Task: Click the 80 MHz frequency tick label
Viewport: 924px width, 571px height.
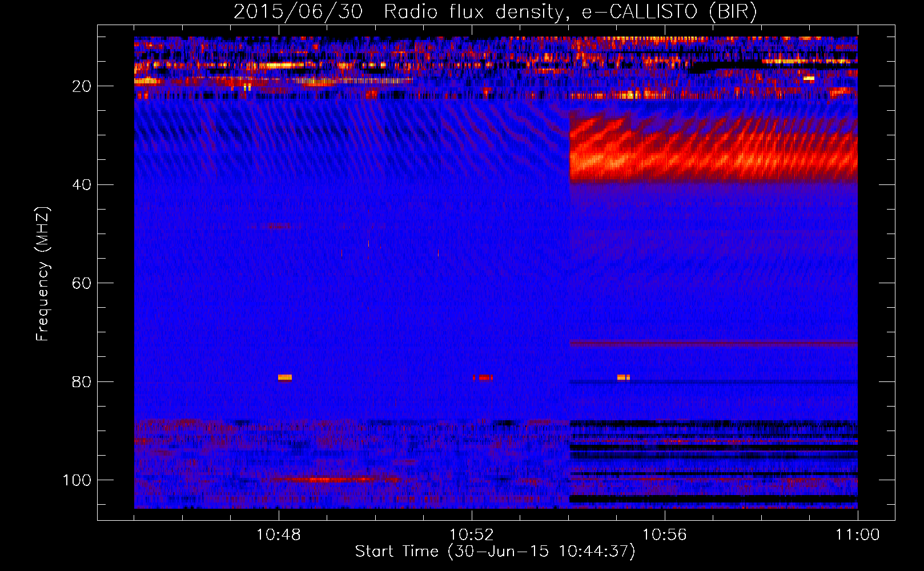Action: tap(82, 382)
